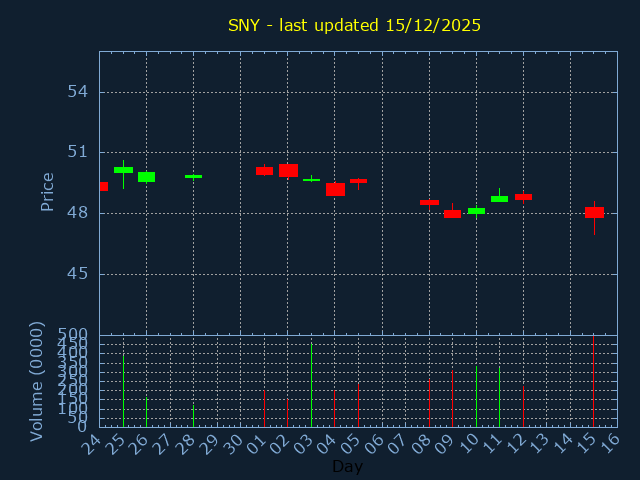Click the 48 price axis value

coord(78,213)
